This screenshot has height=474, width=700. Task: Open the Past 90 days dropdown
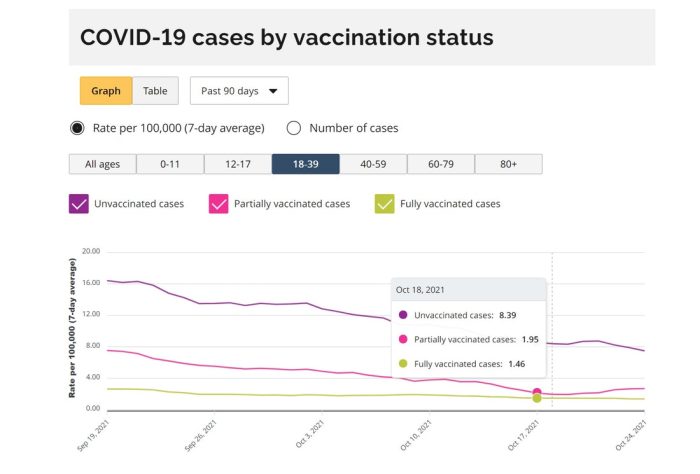point(239,91)
